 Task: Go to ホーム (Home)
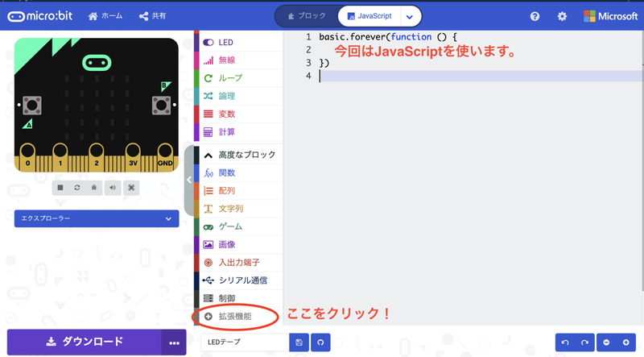(105, 16)
